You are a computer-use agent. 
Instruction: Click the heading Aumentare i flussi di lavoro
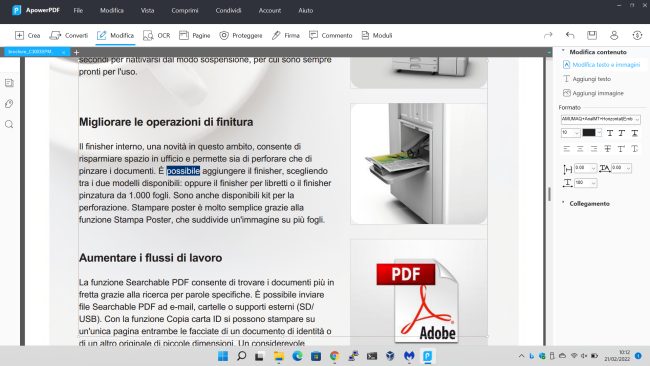(x=150, y=258)
